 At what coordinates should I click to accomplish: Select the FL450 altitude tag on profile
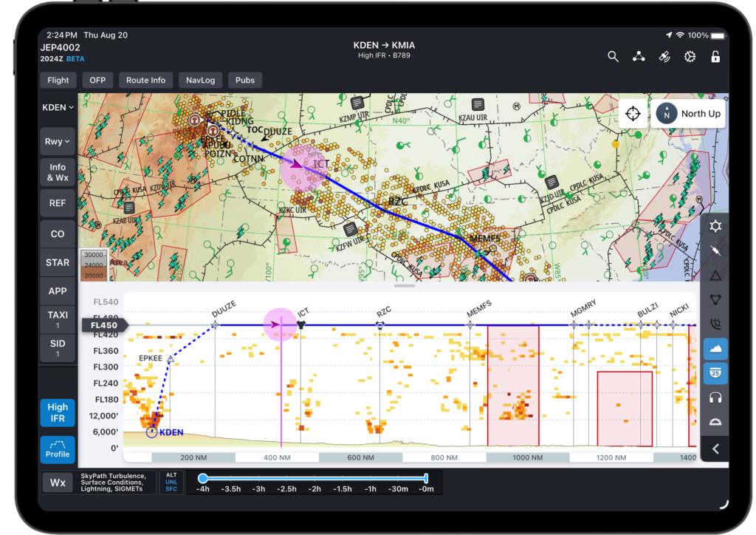point(104,325)
